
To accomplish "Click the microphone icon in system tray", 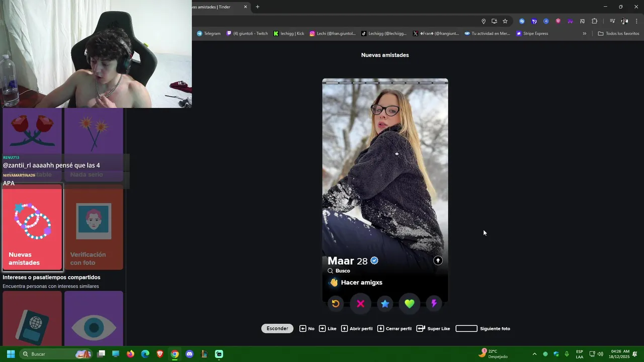I will click(x=567, y=354).
